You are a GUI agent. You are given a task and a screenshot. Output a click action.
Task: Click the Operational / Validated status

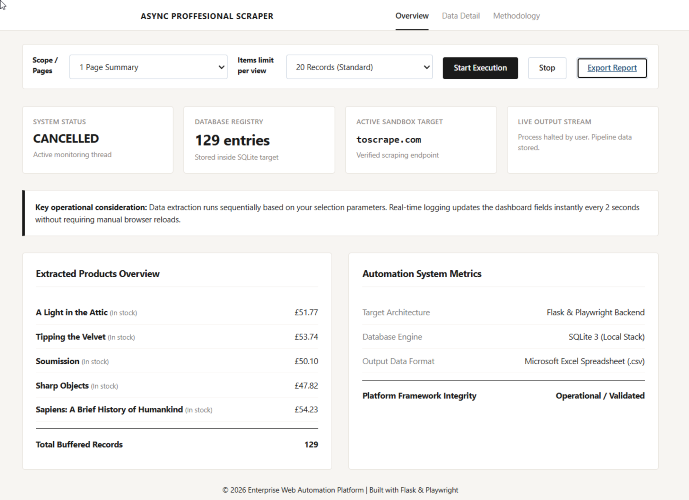click(600, 396)
